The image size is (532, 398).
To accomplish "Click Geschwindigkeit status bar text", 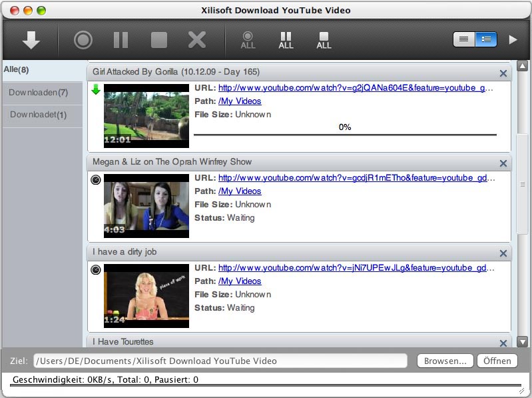I will 105,379.
